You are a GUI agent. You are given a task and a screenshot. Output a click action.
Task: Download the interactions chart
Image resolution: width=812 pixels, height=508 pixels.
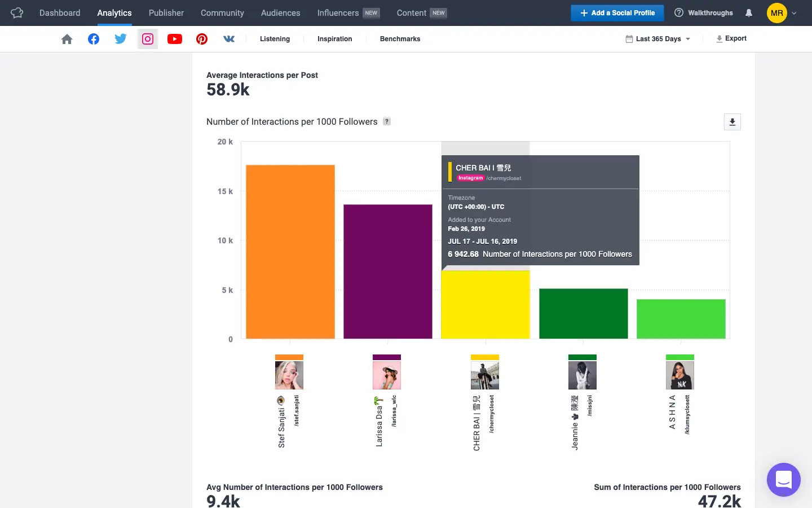point(732,122)
